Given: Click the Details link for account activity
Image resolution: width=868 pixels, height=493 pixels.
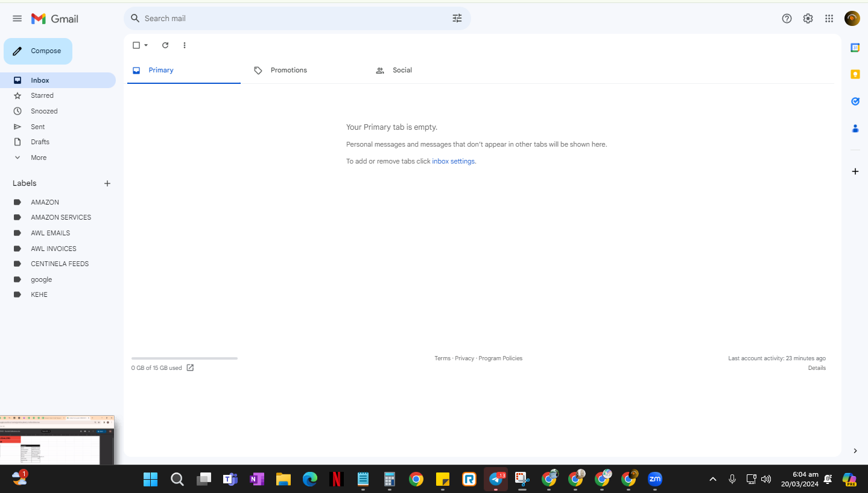Looking at the screenshot, I should [x=817, y=368].
